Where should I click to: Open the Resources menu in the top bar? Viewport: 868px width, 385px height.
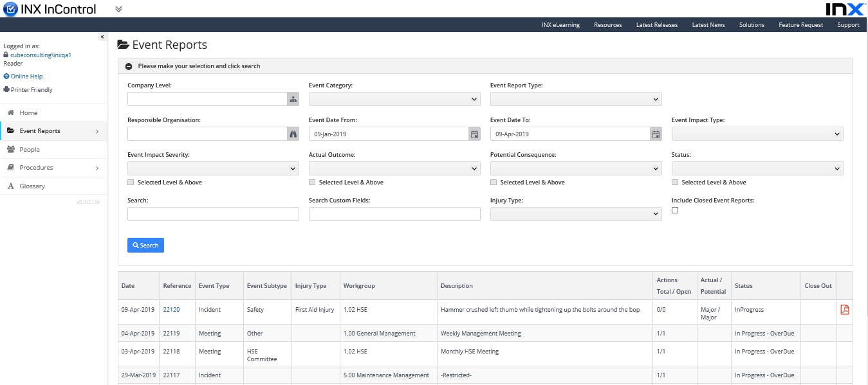tap(607, 24)
